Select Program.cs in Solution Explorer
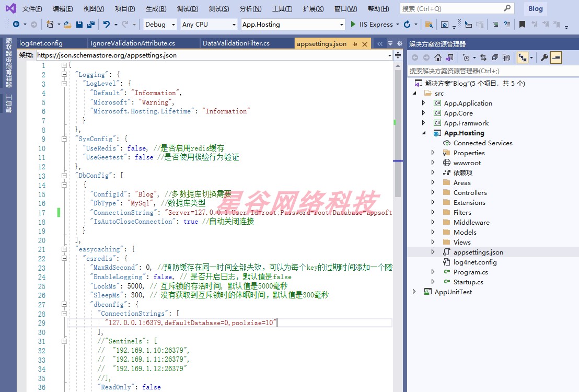579x392 pixels. pos(470,272)
